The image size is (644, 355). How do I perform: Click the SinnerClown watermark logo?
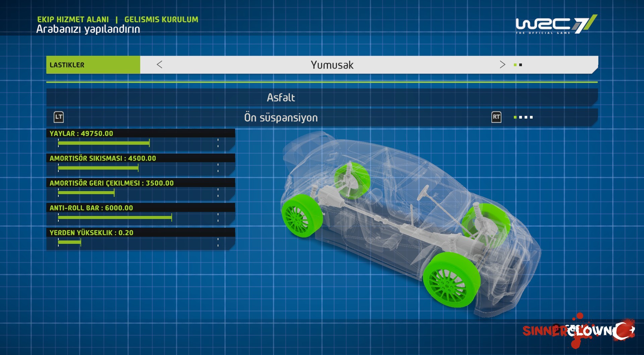(x=579, y=330)
